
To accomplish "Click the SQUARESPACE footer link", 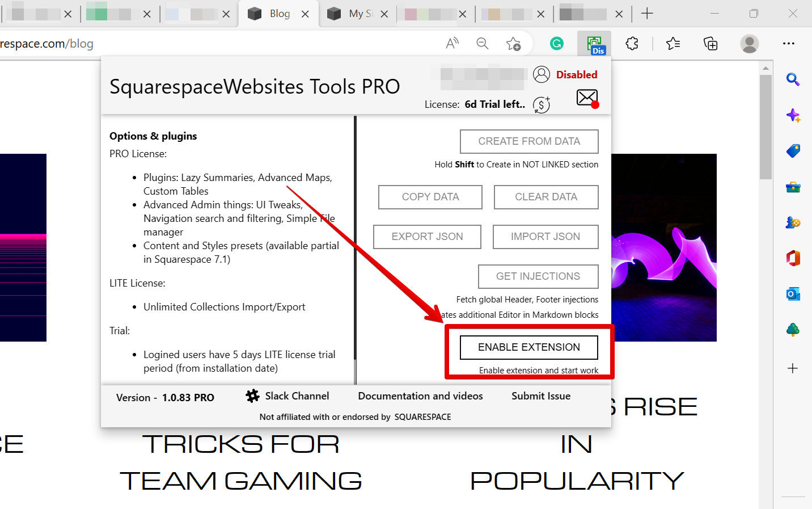I will coord(422,417).
